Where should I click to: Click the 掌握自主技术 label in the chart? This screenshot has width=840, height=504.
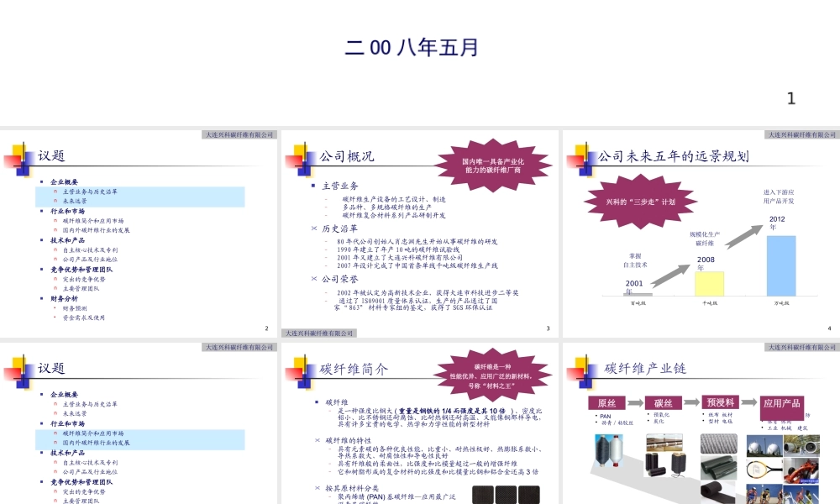tap(635, 260)
